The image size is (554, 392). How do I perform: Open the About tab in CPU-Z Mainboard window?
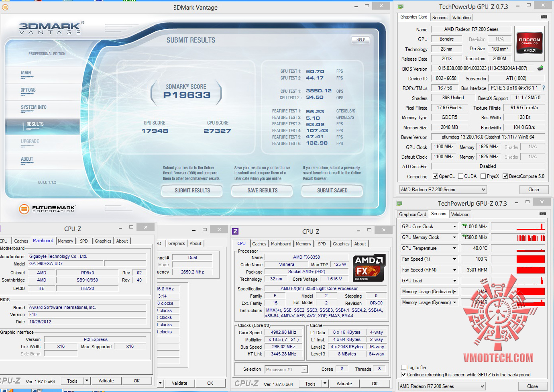click(122, 241)
